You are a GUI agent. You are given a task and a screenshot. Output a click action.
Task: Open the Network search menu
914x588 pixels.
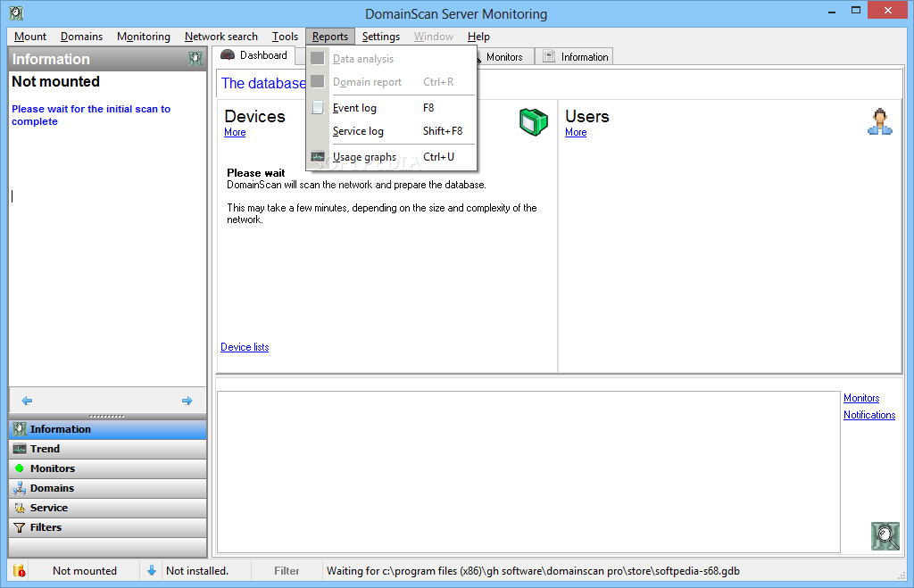click(x=221, y=36)
